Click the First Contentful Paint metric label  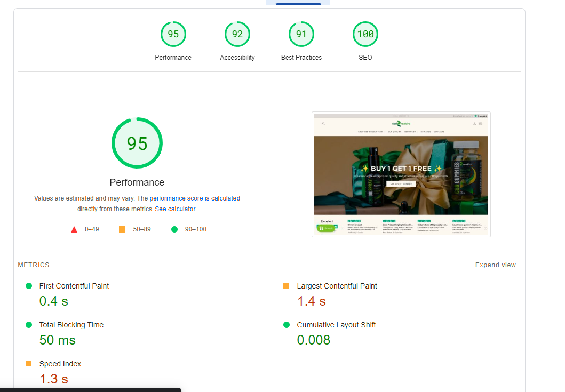coord(74,286)
